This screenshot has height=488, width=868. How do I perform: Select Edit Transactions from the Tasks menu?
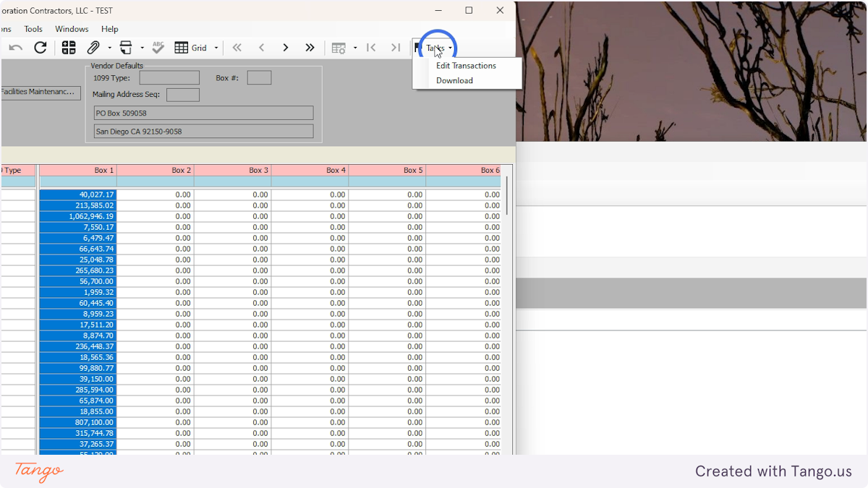tap(466, 65)
